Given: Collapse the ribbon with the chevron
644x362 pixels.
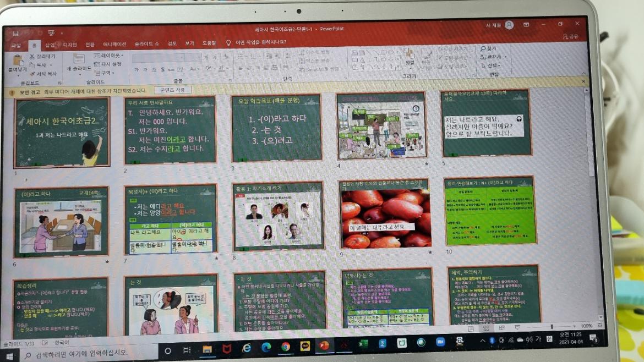Looking at the screenshot, I should (x=583, y=73).
